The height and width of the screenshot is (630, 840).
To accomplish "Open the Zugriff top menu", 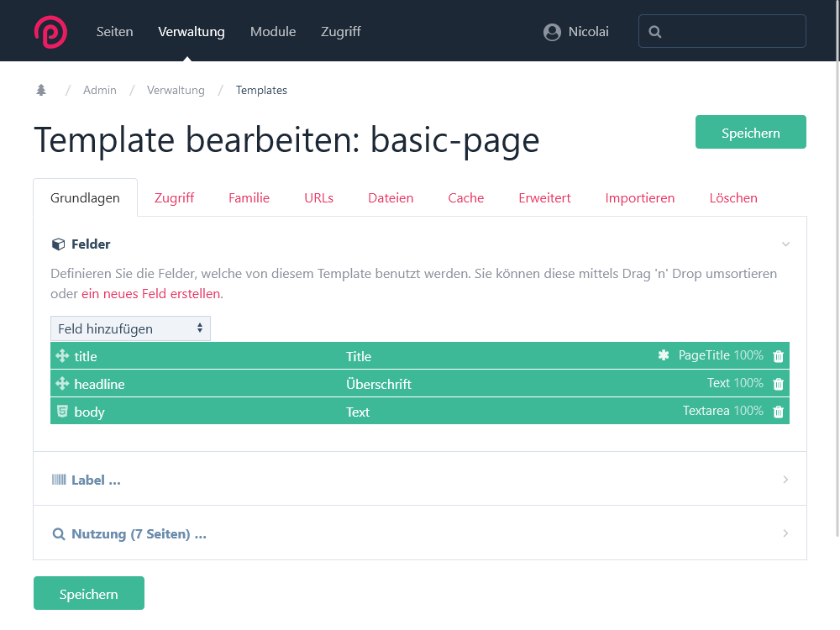I will [x=341, y=32].
